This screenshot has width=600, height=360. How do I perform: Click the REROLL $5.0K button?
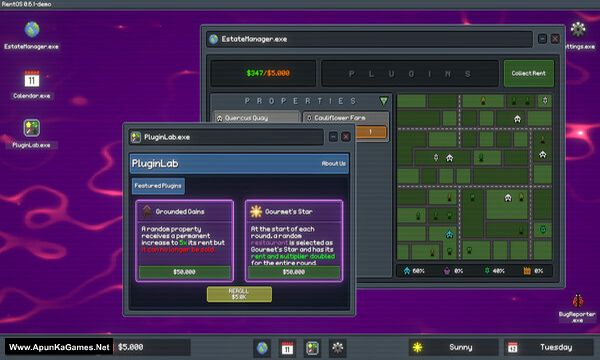pyautogui.click(x=239, y=294)
